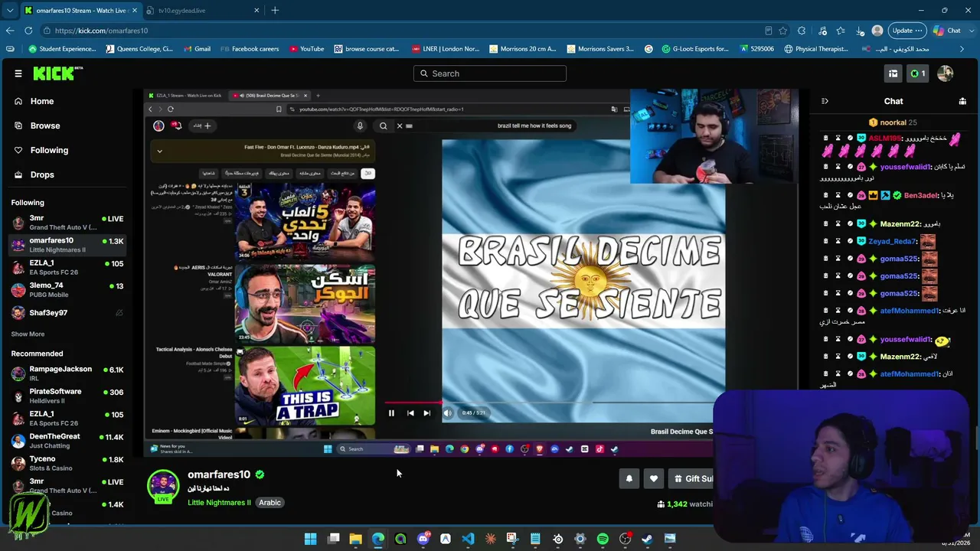Open 3mr channel in Following list
Viewport: 980px width, 551px height.
[68, 223]
